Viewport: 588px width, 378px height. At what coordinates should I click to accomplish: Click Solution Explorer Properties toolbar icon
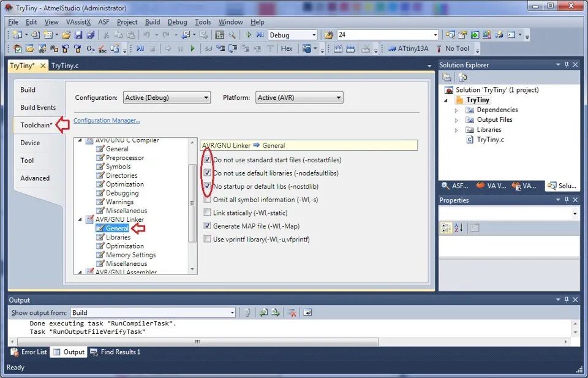(x=447, y=77)
